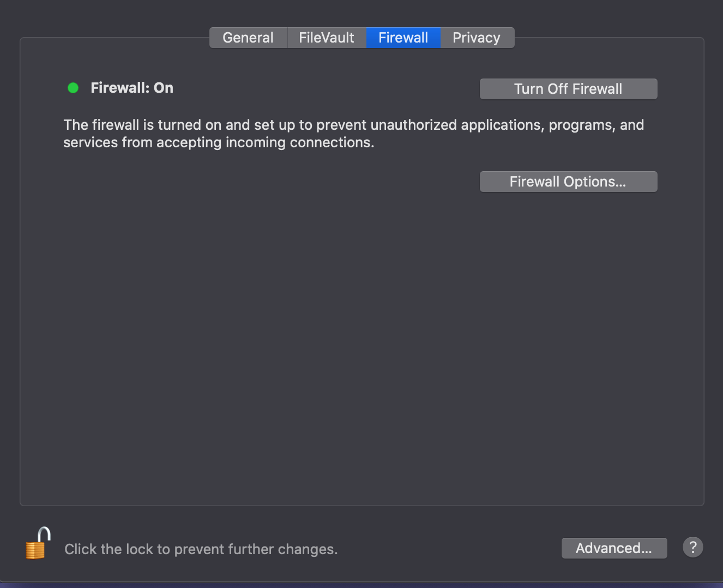Disable firewall via Turn Off Firewall button

click(568, 89)
